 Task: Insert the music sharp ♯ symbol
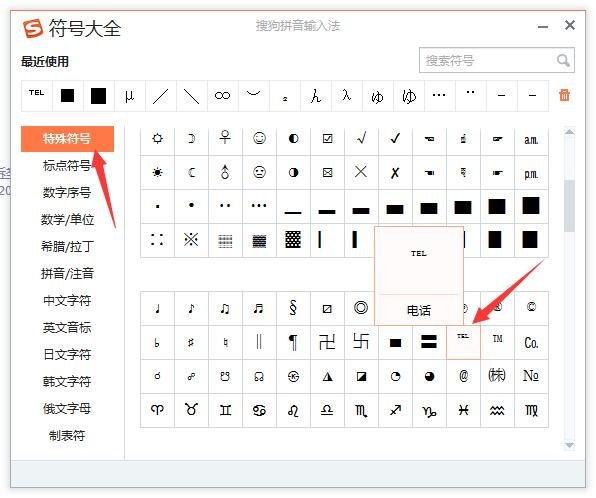(191, 343)
